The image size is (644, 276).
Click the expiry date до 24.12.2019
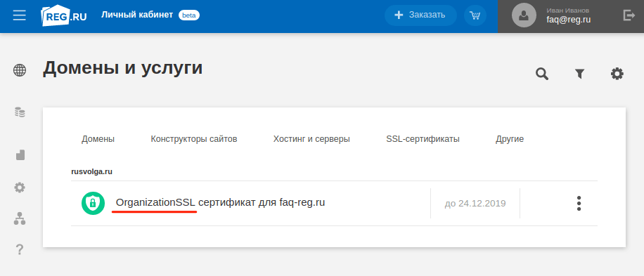tap(475, 204)
